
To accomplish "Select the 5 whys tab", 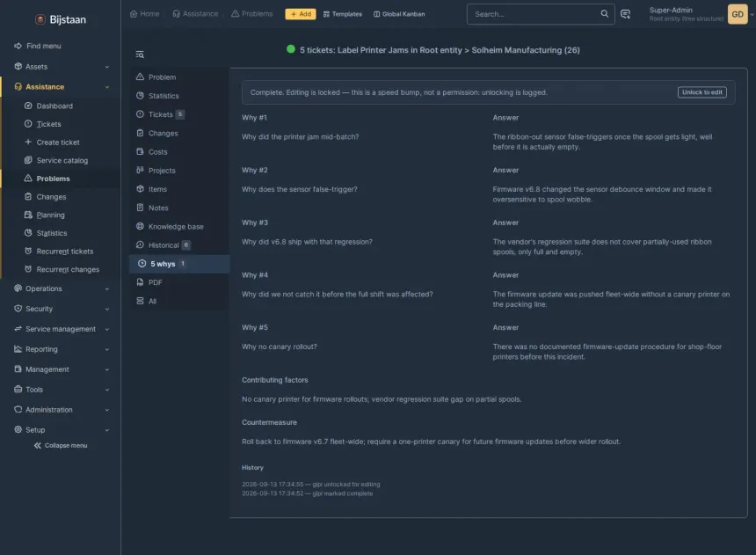I will point(178,264).
